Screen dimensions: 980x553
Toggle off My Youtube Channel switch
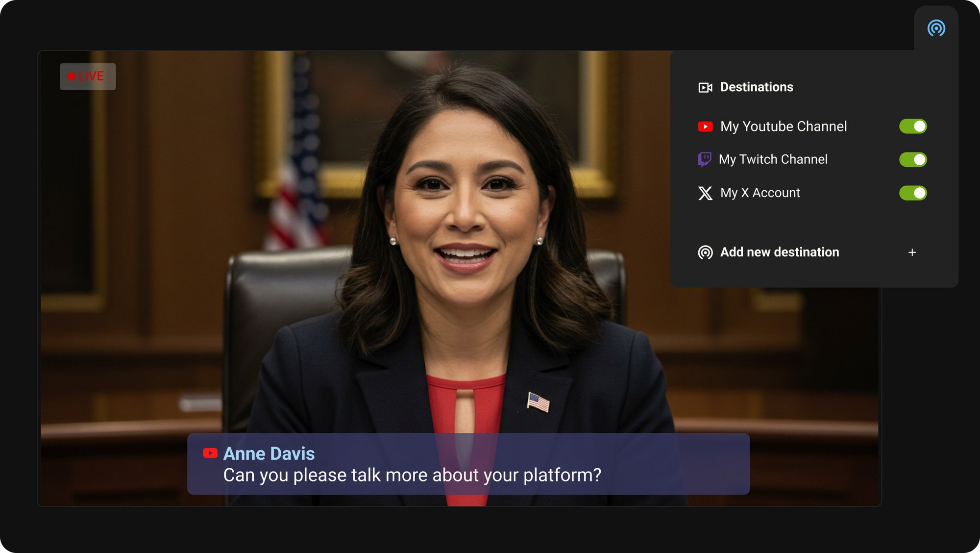[x=913, y=126]
